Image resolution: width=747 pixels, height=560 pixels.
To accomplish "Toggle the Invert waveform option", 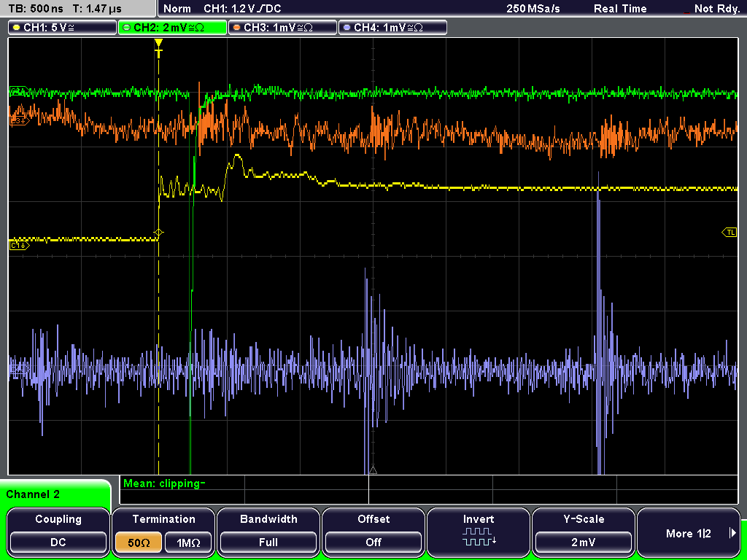I will pyautogui.click(x=479, y=531).
